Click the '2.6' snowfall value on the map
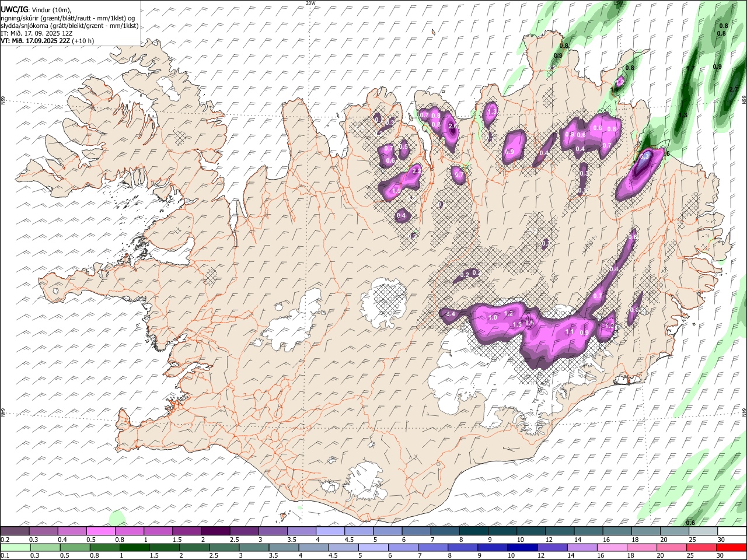Image resolution: width=747 pixels, height=560 pixels. pyautogui.click(x=452, y=127)
